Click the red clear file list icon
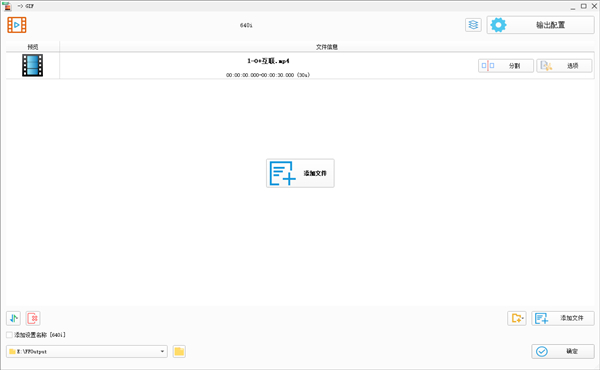This screenshot has height=370, width=600. [33, 318]
